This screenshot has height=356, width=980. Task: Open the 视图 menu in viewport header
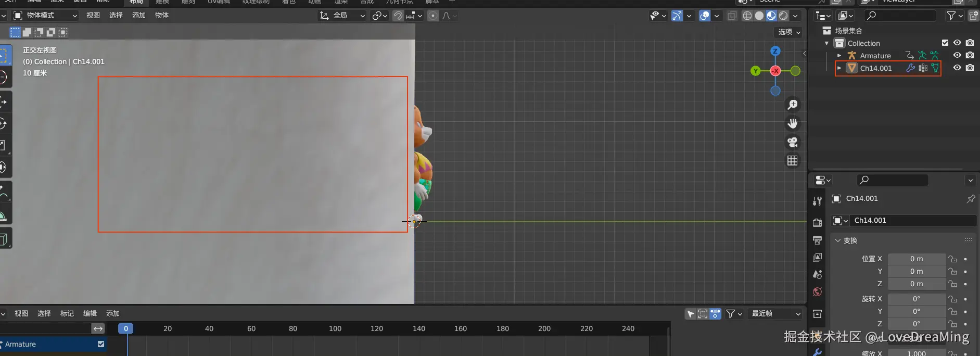coord(93,16)
